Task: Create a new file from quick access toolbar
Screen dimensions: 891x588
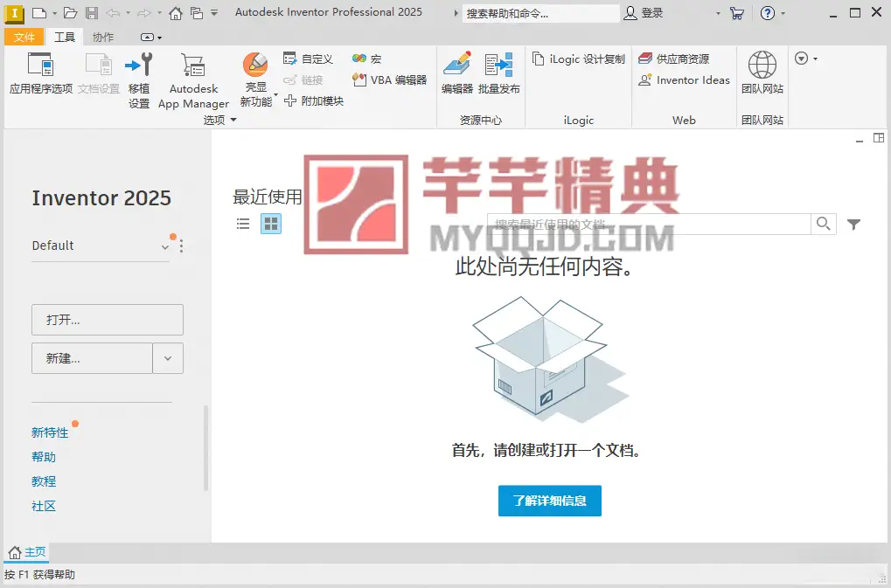Action: (x=39, y=13)
